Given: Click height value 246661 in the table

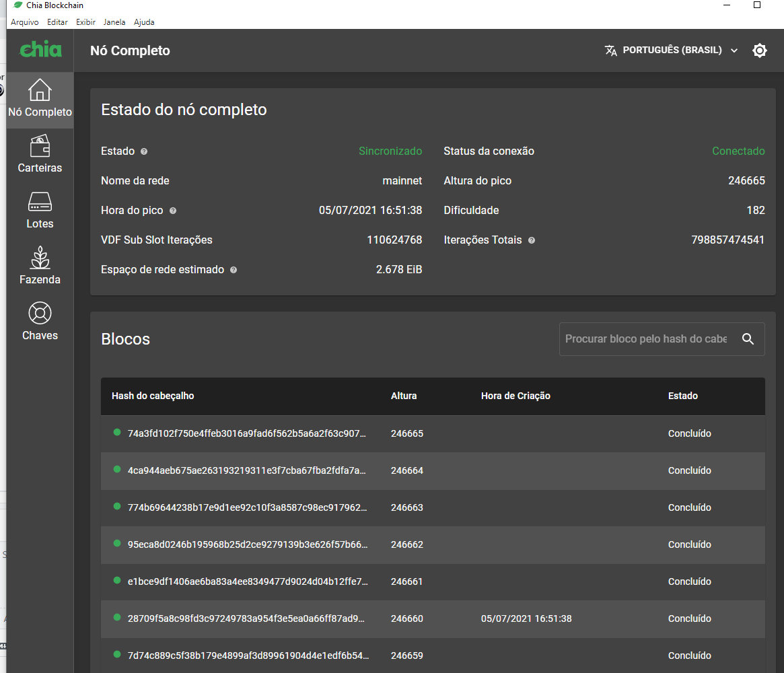Looking at the screenshot, I should click(x=406, y=581).
